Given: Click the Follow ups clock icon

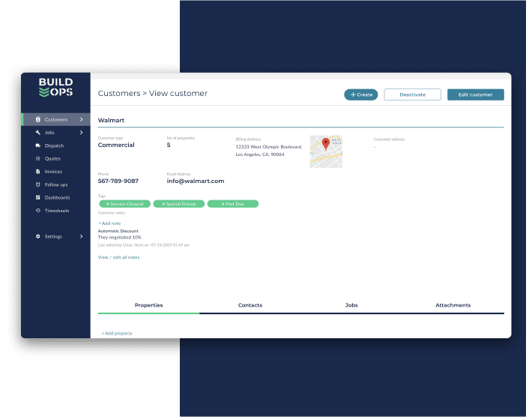Looking at the screenshot, I should pos(38,184).
